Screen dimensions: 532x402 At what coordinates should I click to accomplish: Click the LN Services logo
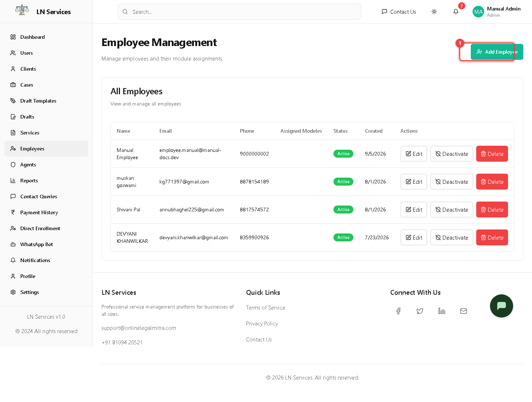pyautogui.click(x=22, y=10)
